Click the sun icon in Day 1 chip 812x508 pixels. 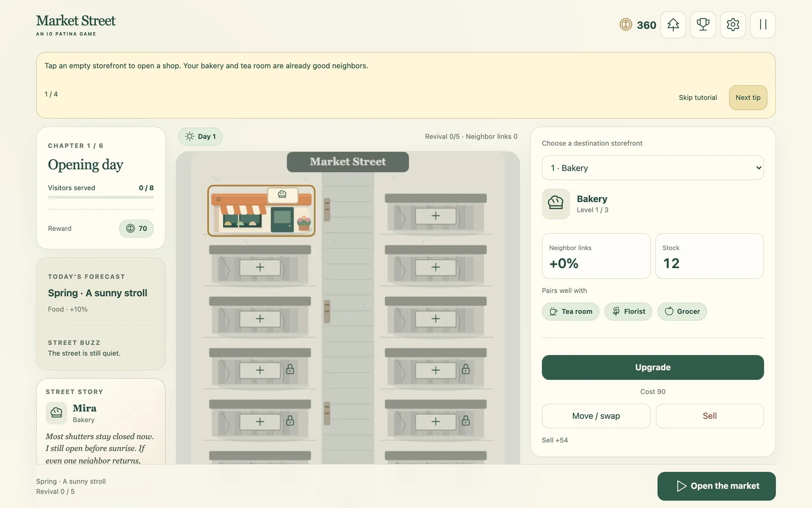point(189,137)
